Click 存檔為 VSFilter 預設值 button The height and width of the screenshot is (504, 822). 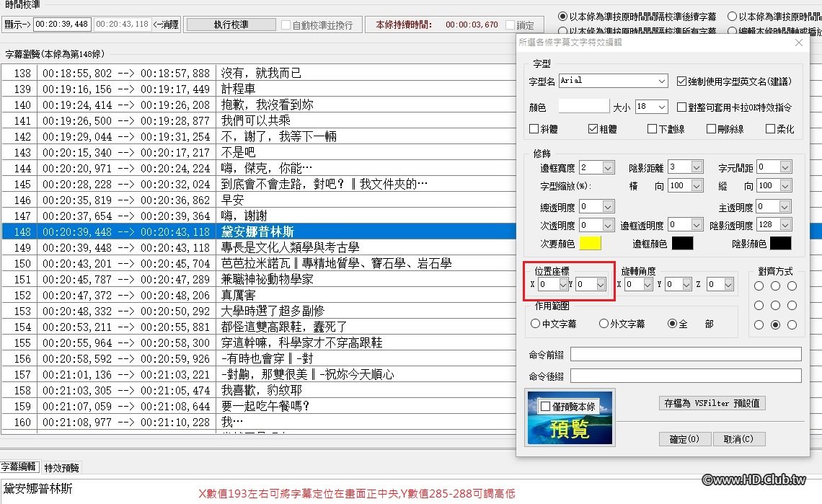[712, 403]
